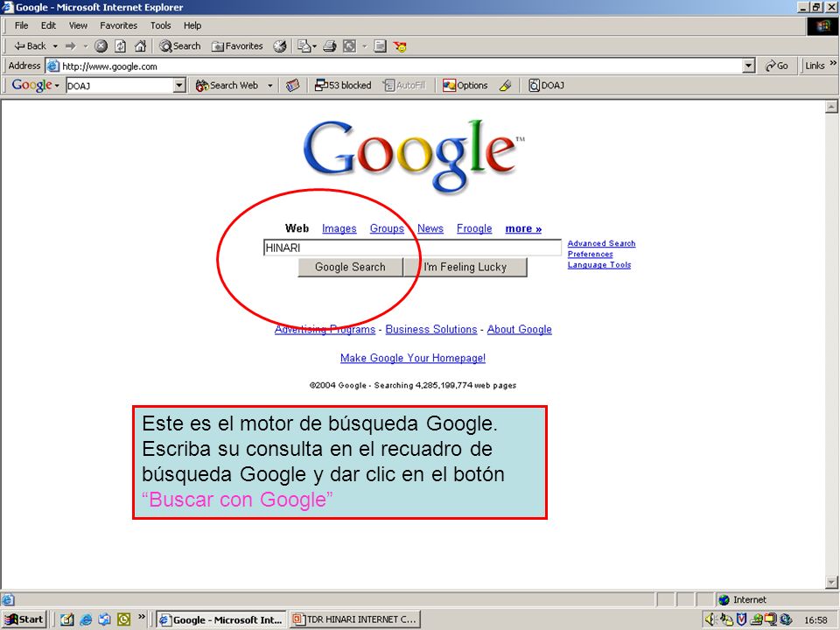
Task: Go back using the Back button
Action: pos(30,46)
